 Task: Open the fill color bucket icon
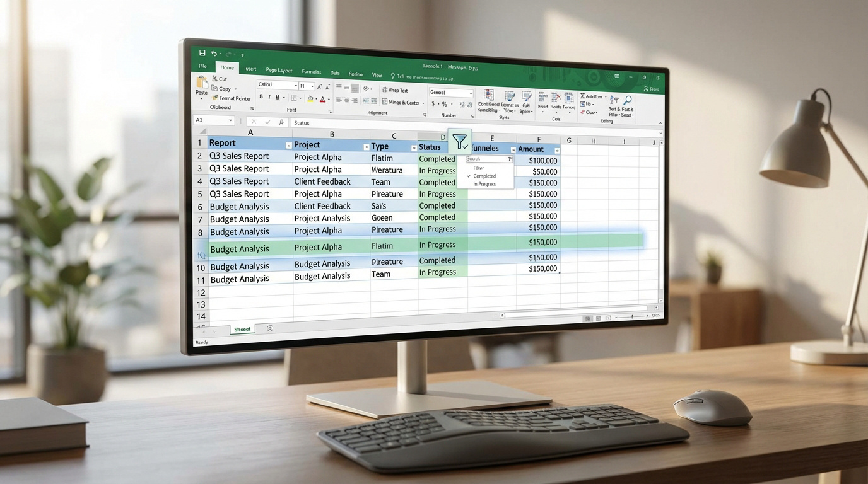pyautogui.click(x=311, y=98)
